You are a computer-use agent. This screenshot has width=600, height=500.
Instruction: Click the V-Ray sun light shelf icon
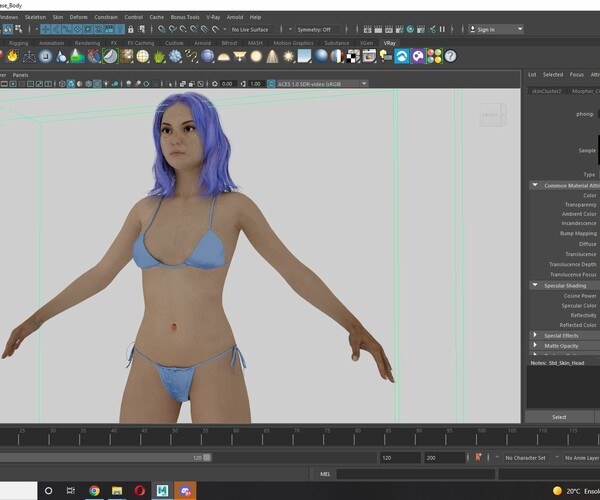(289, 57)
